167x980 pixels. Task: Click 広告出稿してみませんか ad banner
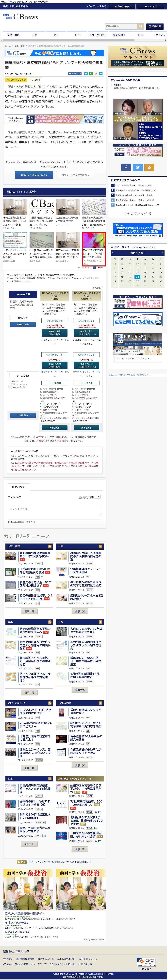(137, 320)
